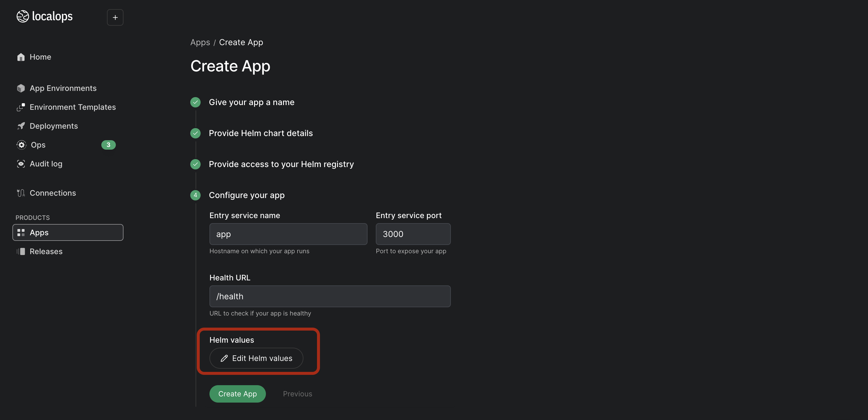Screen dimensions: 868x420
Task: Click the checkmark beside Give your app a name
Action: click(x=196, y=102)
